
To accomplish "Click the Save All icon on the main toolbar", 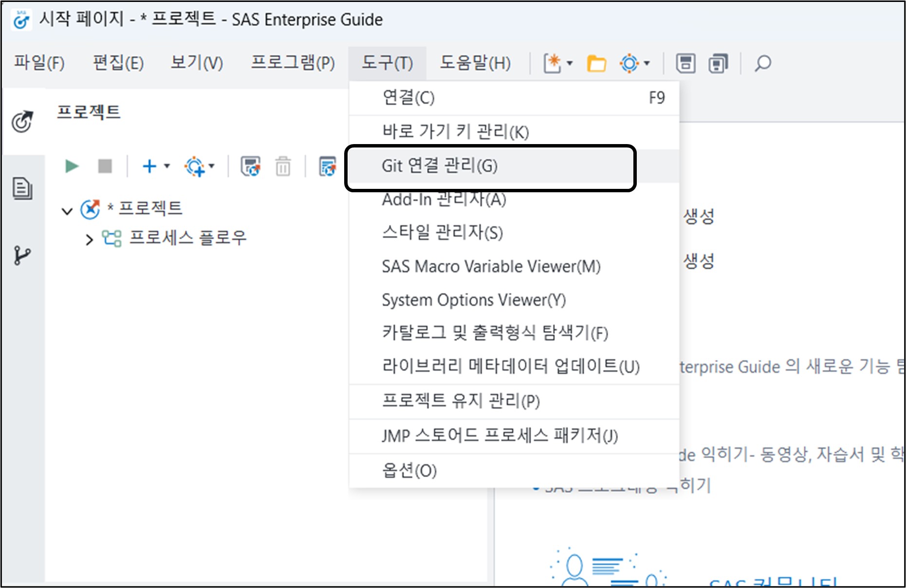I will (717, 62).
